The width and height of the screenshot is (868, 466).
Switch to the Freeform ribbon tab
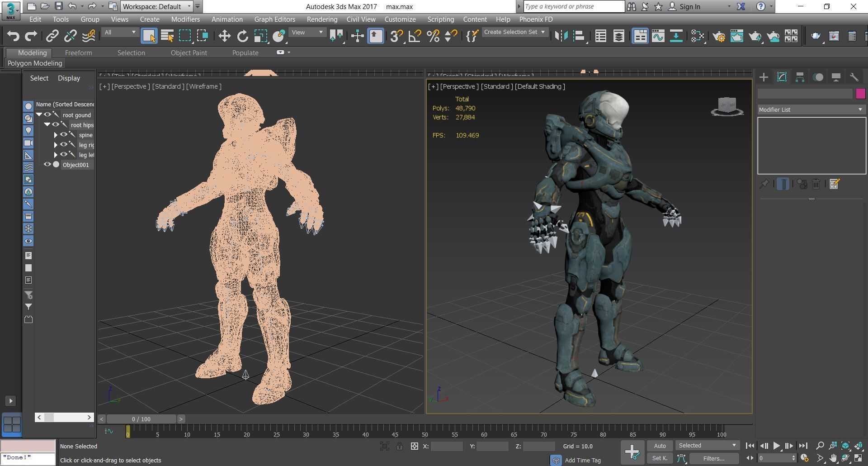78,53
